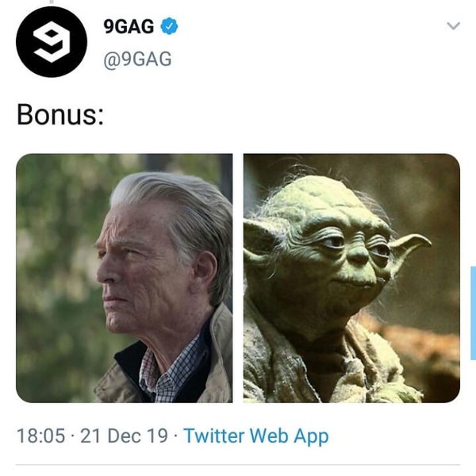Open the gray-haired man photo
Screen dimensions: 476x476
coord(125,278)
